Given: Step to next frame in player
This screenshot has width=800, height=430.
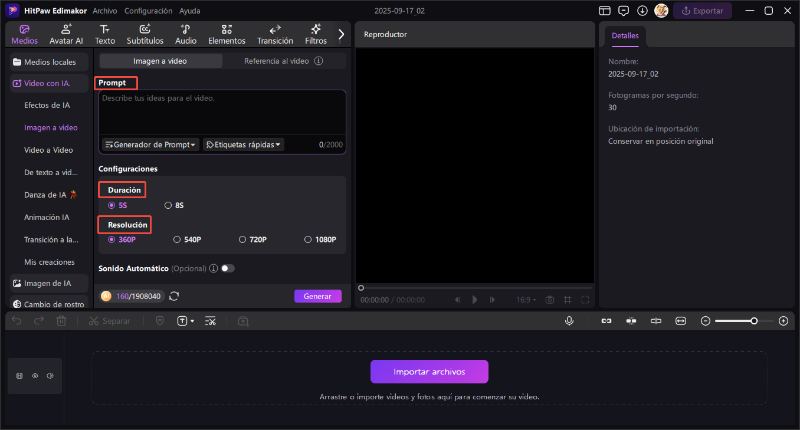Looking at the screenshot, I should click(492, 300).
